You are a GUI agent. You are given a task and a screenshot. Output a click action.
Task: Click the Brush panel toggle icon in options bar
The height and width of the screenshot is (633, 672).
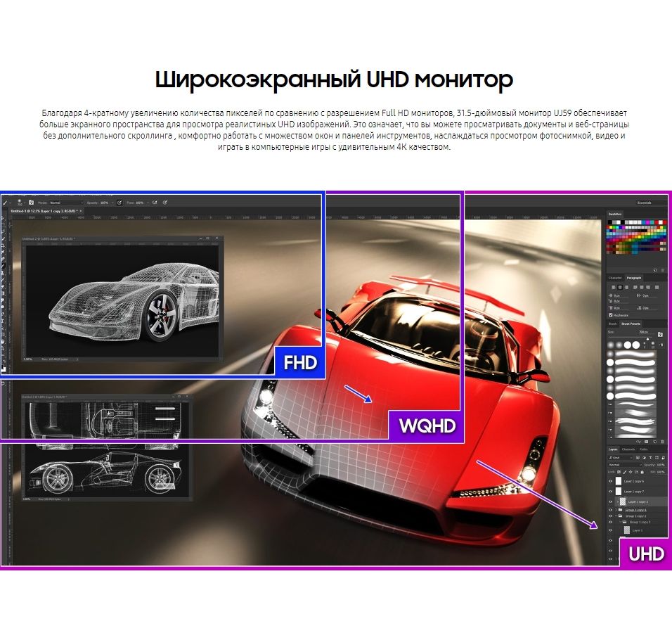coord(32,203)
